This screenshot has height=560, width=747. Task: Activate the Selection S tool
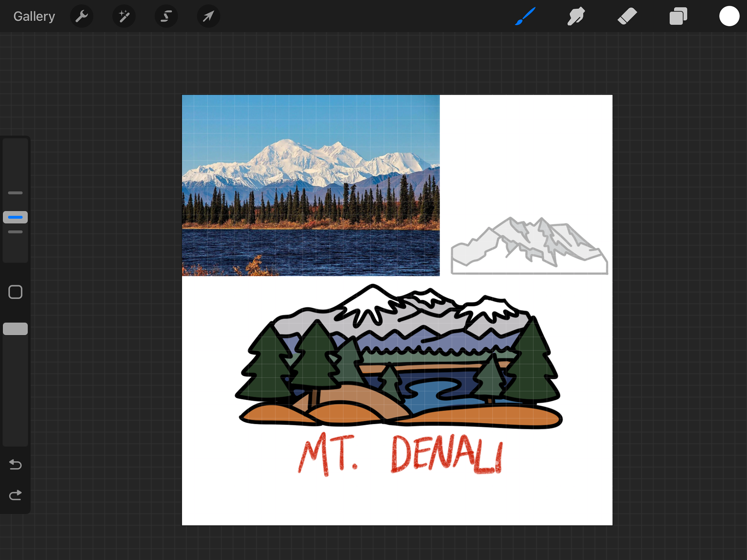[166, 16]
